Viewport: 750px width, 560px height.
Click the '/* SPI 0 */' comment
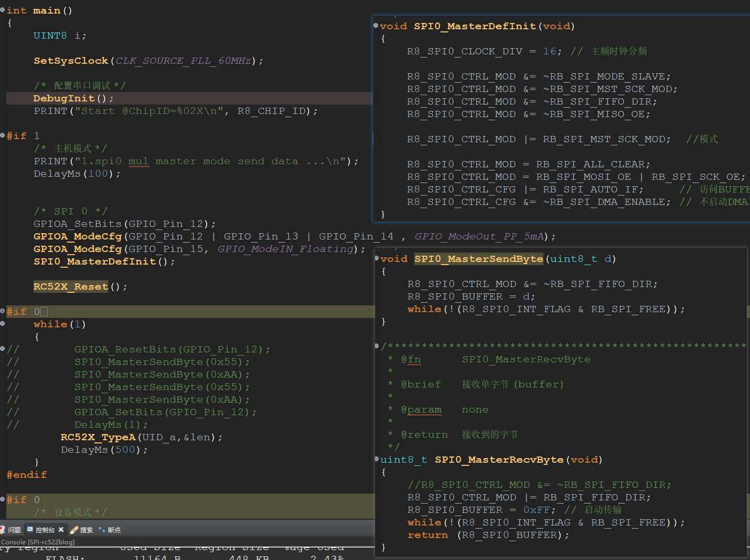pyautogui.click(x=70, y=211)
